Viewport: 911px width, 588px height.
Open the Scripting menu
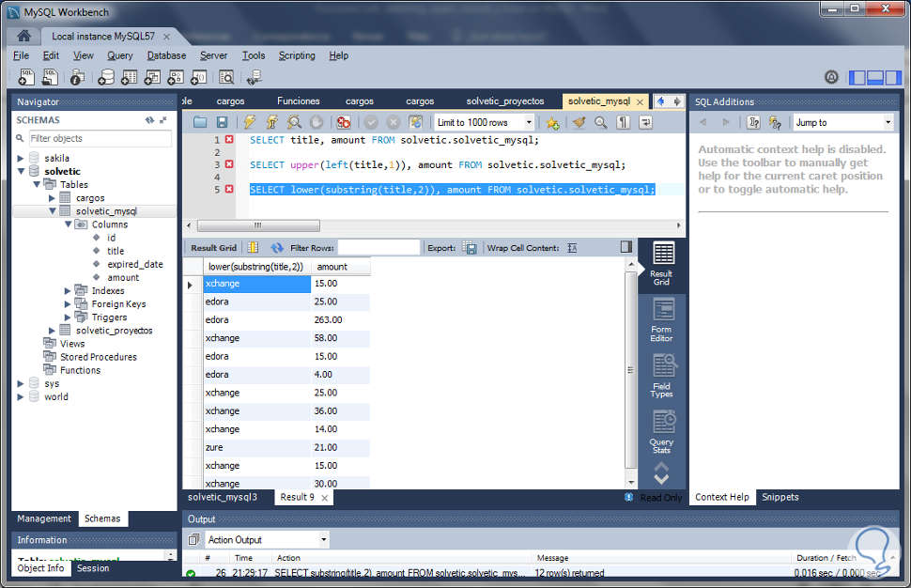point(297,55)
